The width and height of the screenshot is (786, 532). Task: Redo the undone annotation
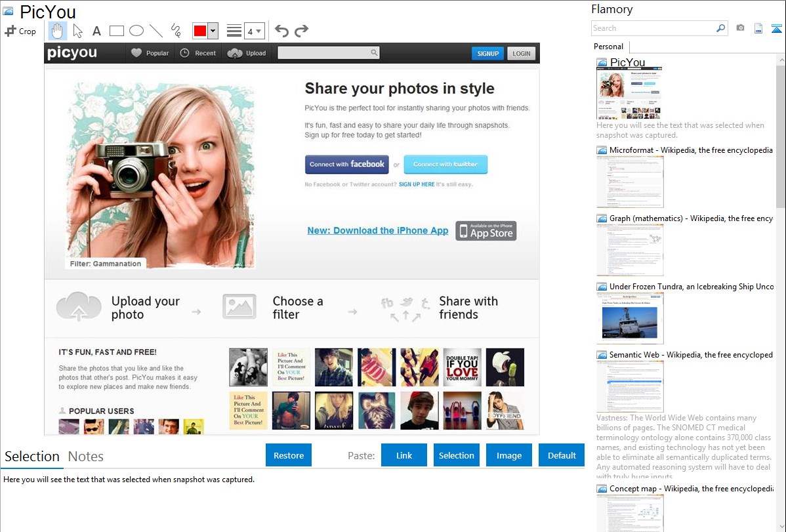(x=301, y=31)
